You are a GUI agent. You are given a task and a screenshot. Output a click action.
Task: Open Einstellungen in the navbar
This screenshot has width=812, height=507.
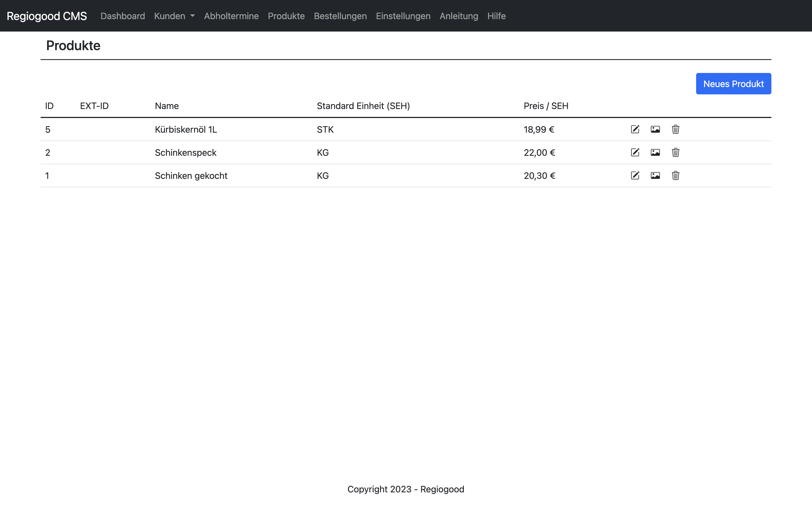(x=403, y=16)
